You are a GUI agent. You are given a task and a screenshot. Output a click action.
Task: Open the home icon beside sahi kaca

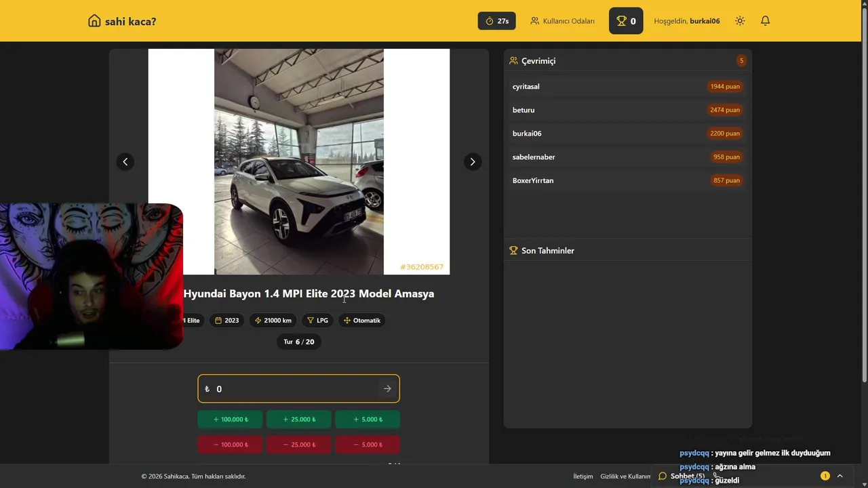tap(94, 21)
